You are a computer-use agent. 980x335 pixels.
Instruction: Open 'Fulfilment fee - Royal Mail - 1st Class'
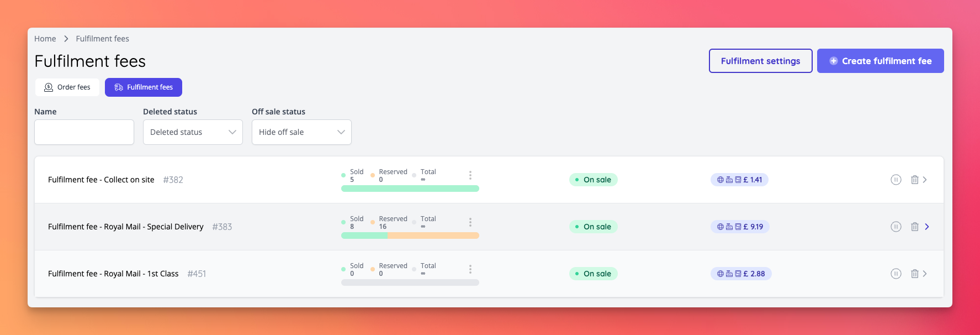(113, 274)
